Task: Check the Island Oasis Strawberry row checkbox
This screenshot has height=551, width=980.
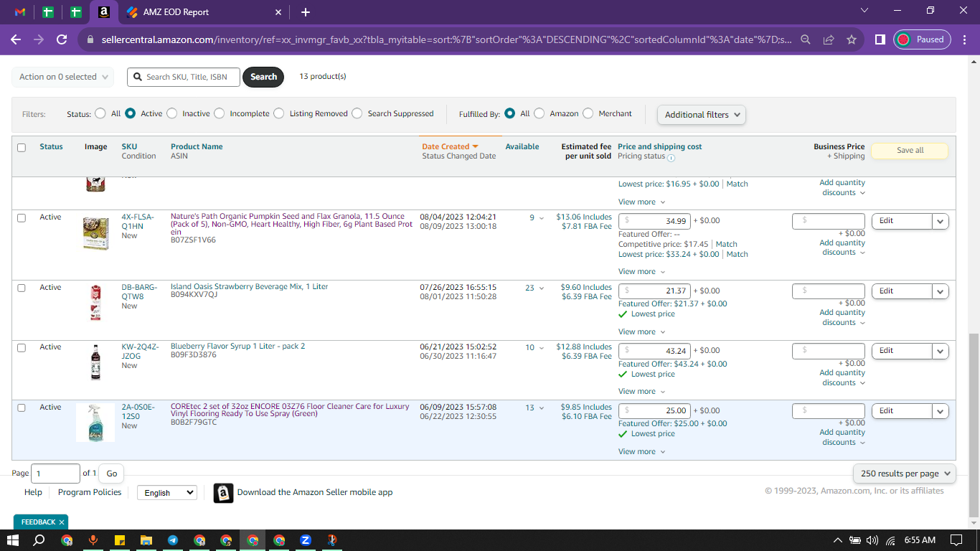Action: point(22,288)
